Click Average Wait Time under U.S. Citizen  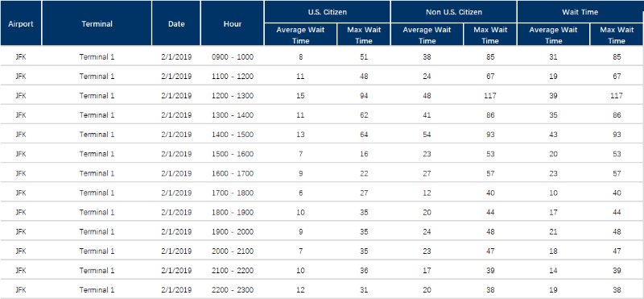tap(300, 35)
